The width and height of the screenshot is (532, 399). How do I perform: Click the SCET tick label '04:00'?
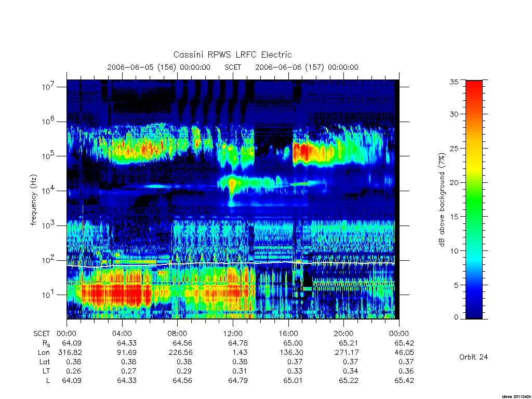pos(122,334)
